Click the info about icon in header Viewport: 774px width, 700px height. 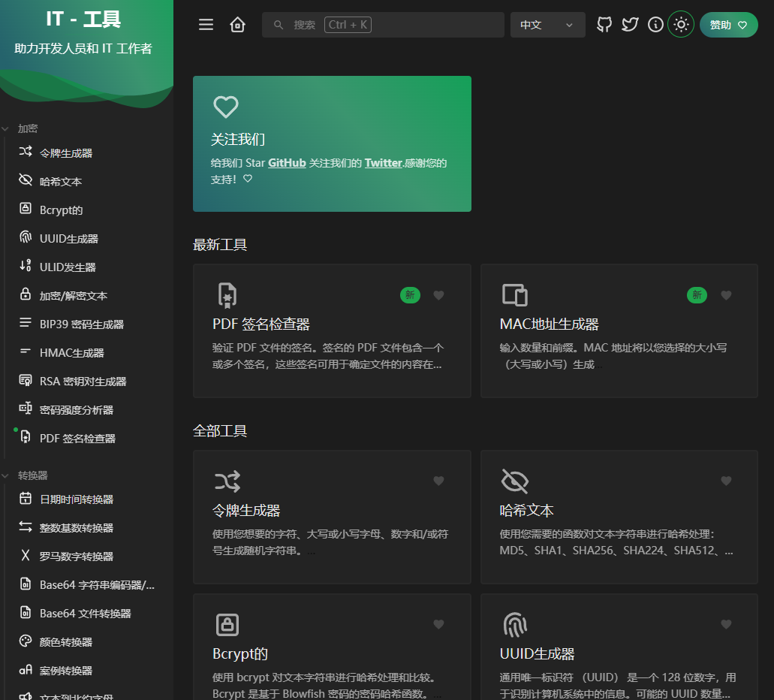655,25
